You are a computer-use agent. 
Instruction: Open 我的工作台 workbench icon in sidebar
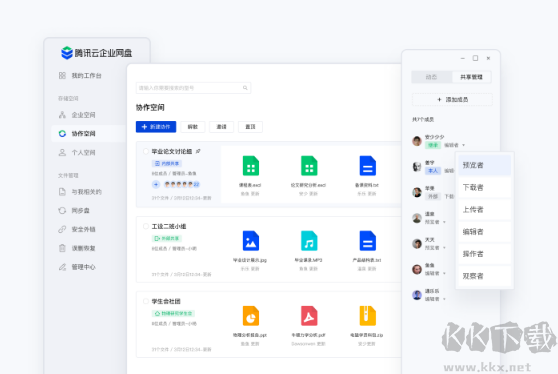[62, 75]
